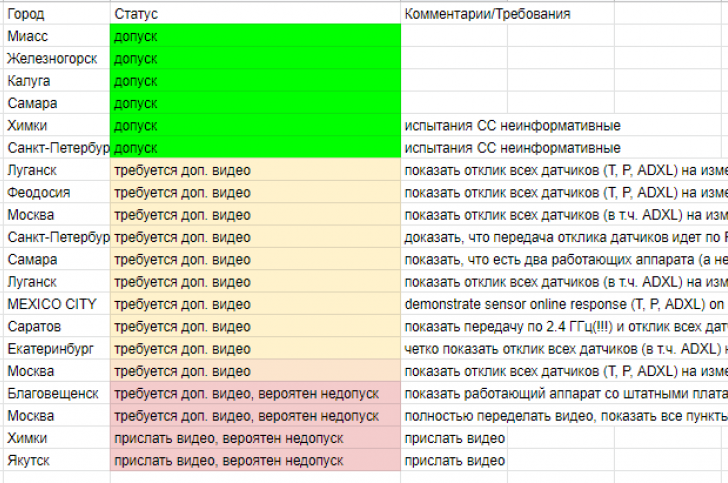The width and height of the screenshot is (728, 483).
Task: Select the Город header cell
Action: (57, 13)
